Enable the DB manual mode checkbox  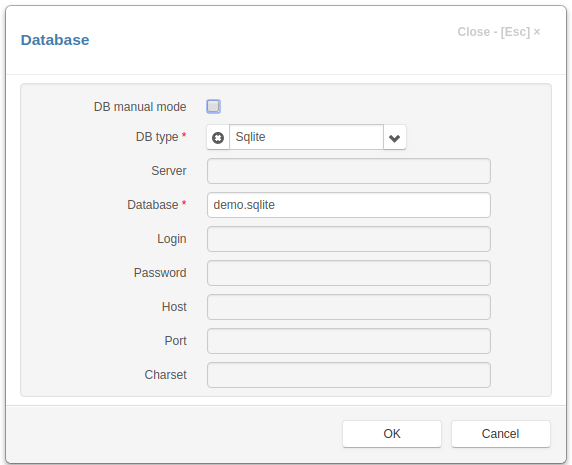[x=213, y=106]
